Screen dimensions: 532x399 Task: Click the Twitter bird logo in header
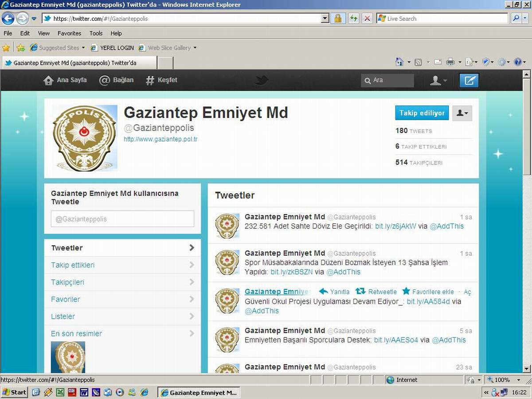[262, 80]
